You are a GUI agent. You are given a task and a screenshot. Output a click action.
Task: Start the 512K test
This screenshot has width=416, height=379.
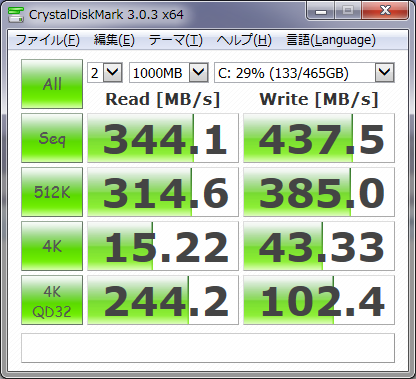click(x=52, y=192)
